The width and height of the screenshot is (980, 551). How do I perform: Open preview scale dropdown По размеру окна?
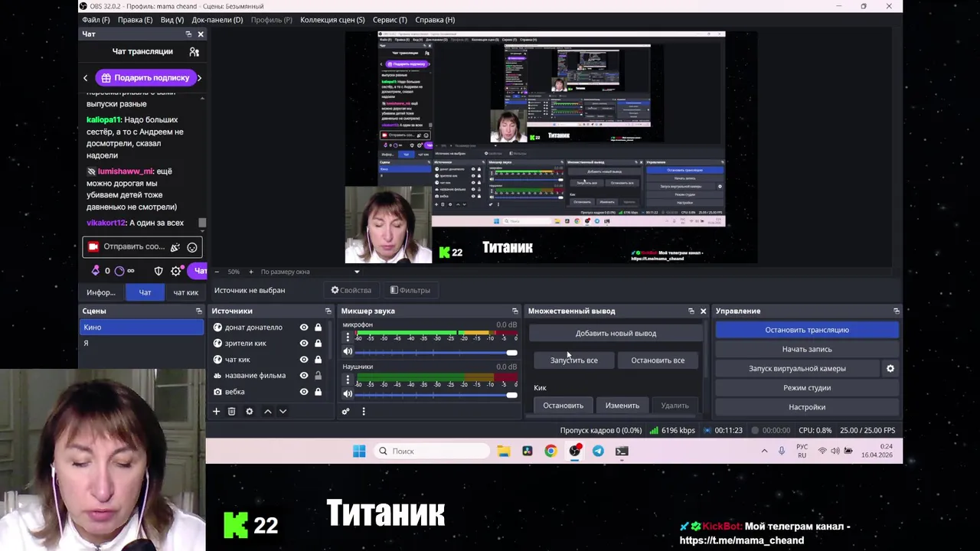pyautogui.click(x=309, y=272)
